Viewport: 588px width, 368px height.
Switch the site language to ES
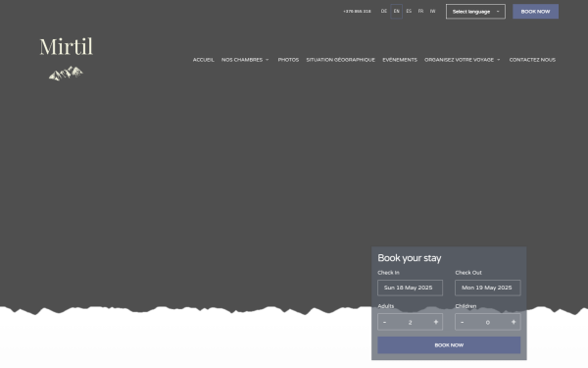click(x=409, y=11)
